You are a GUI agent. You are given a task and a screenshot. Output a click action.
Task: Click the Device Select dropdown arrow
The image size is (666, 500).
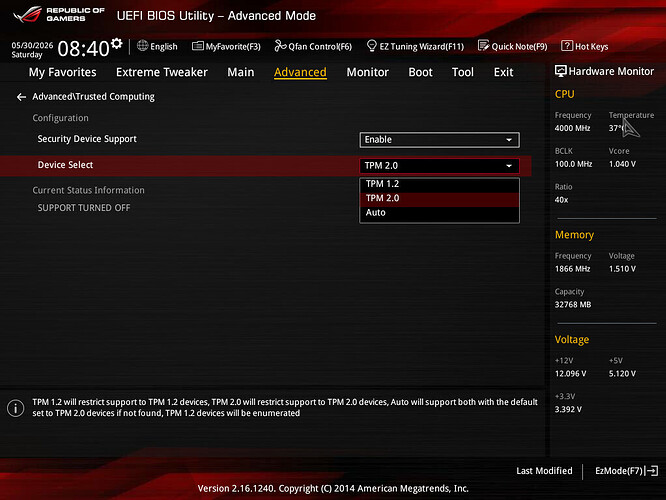coord(509,166)
